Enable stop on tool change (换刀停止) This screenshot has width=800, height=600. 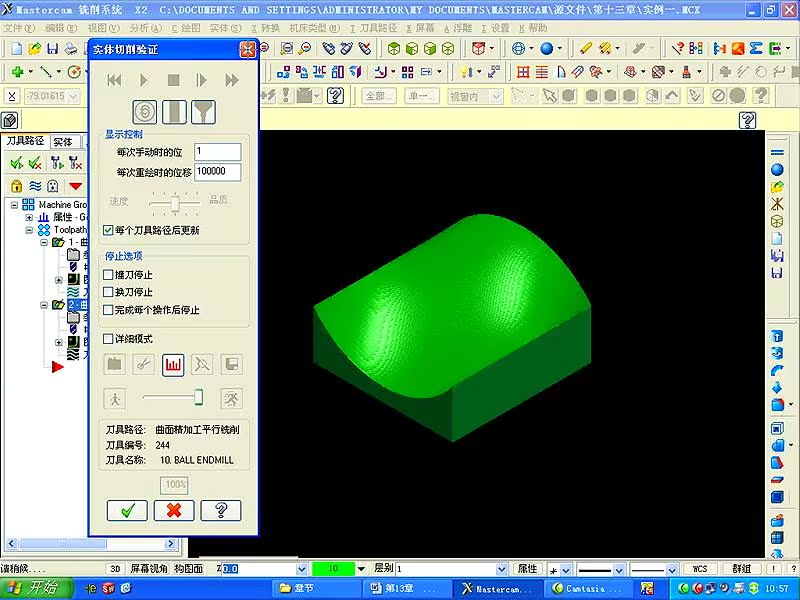108,292
